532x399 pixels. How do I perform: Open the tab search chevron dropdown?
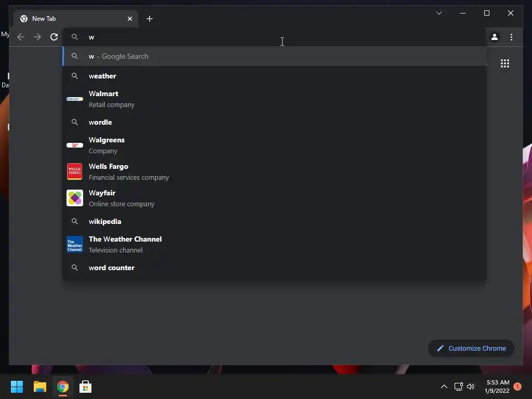tap(438, 13)
